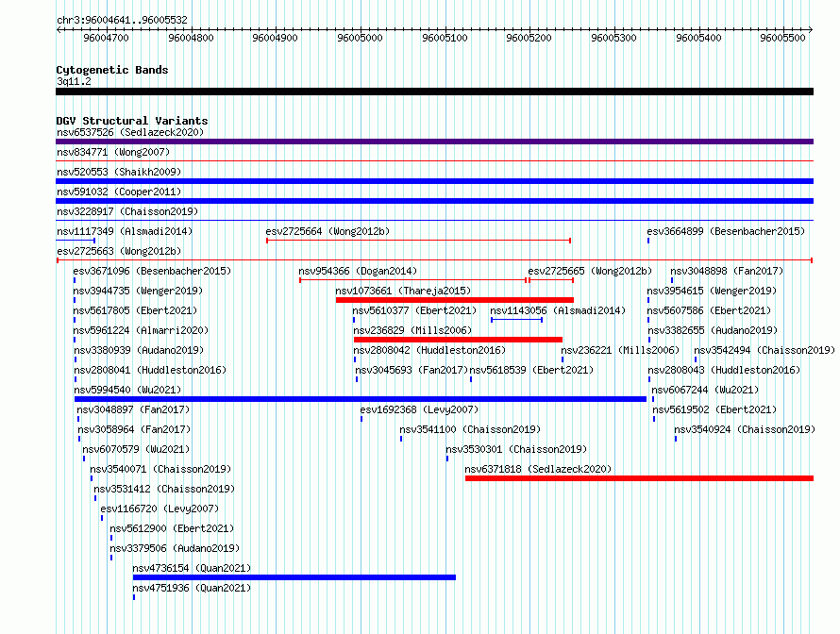840x634 pixels.
Task: Select the red bar below nsv6371818
Action: pyautogui.click(x=639, y=478)
